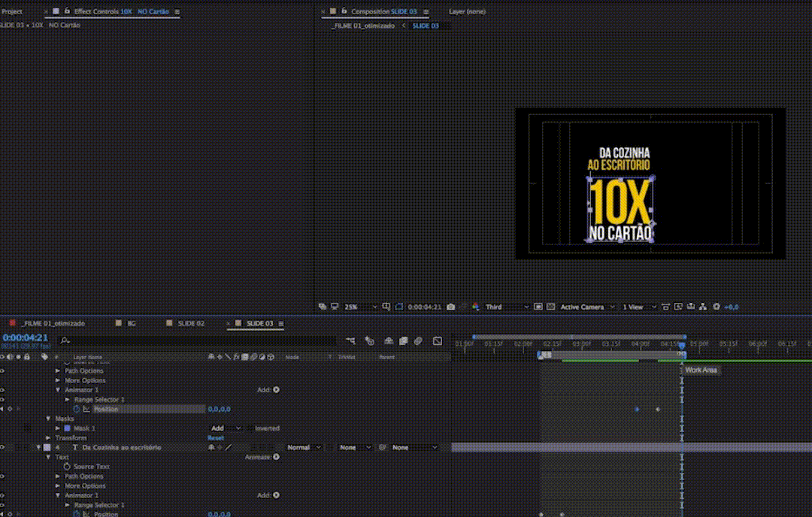Click the Reset Exposure icon in viewer
Screen dimensions: 812x517
(716, 307)
